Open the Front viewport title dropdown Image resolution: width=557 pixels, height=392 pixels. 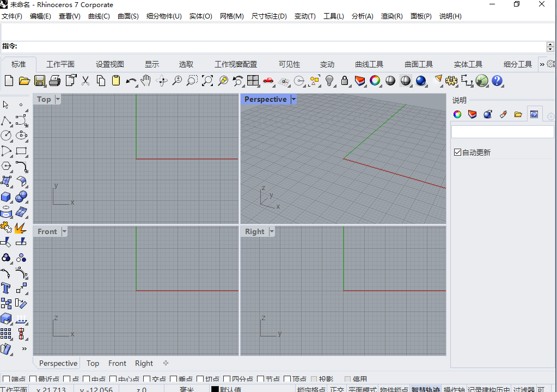(x=65, y=231)
